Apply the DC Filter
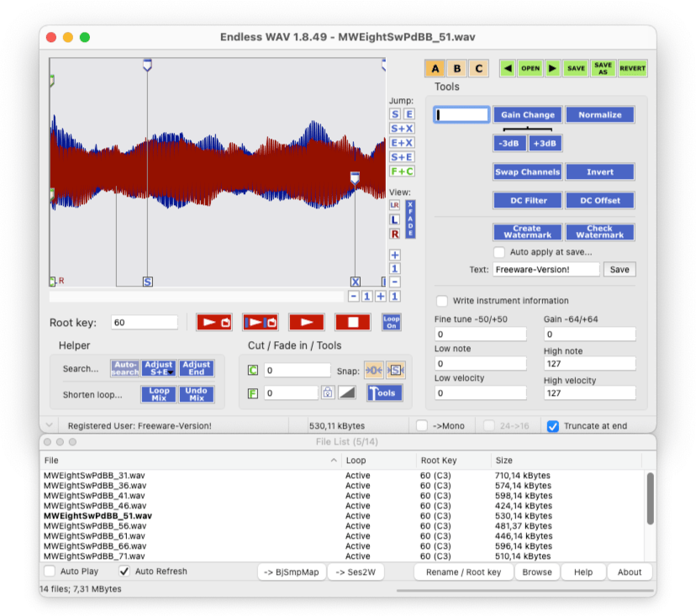The width and height of the screenshot is (696, 616). point(528,201)
